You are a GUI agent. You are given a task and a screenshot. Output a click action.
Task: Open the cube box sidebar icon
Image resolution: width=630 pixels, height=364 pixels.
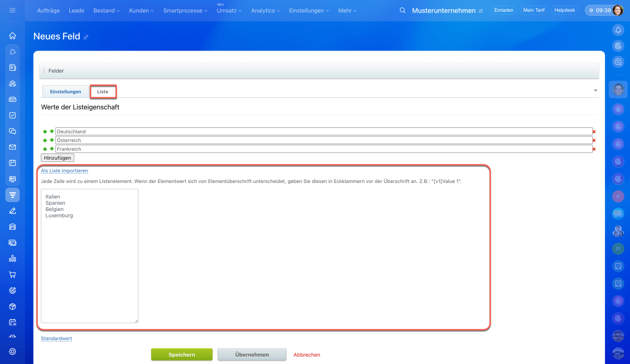pyautogui.click(x=13, y=306)
